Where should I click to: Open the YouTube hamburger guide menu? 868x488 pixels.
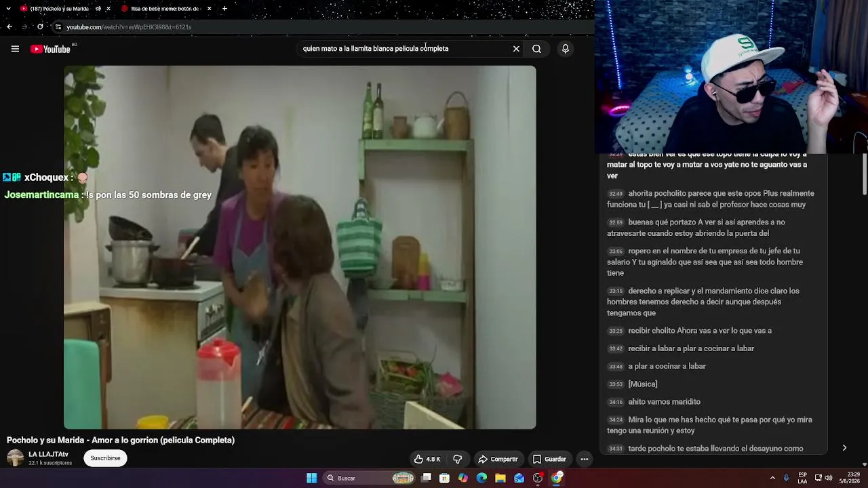[15, 49]
